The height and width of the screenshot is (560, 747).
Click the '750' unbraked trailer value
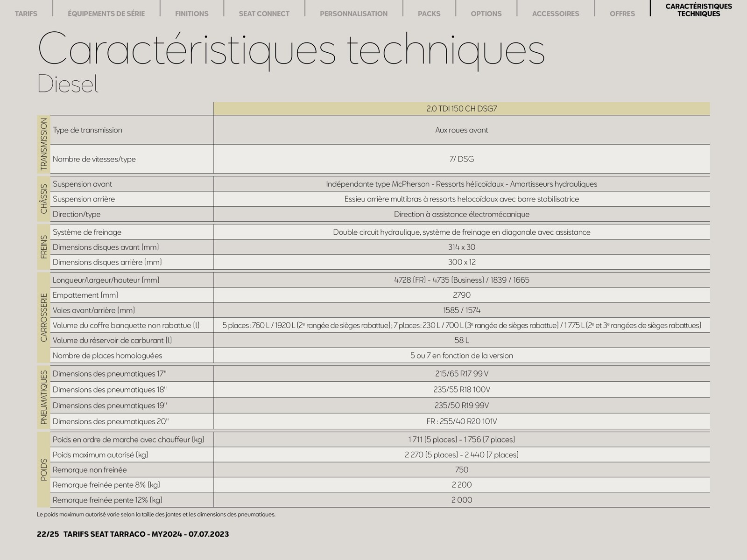tap(462, 470)
